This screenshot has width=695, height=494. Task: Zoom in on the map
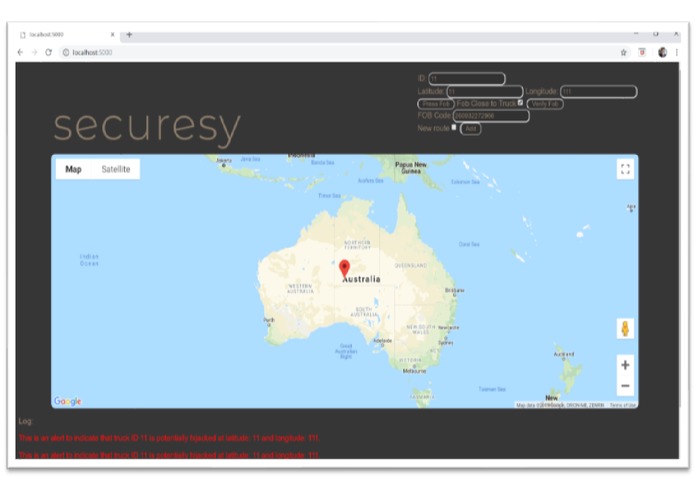coord(625,365)
